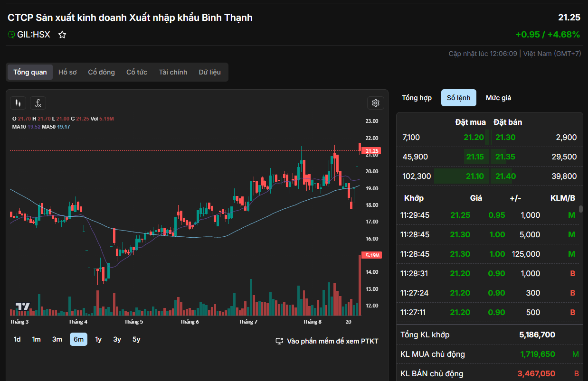Show the Tổng hợp panel

(417, 98)
